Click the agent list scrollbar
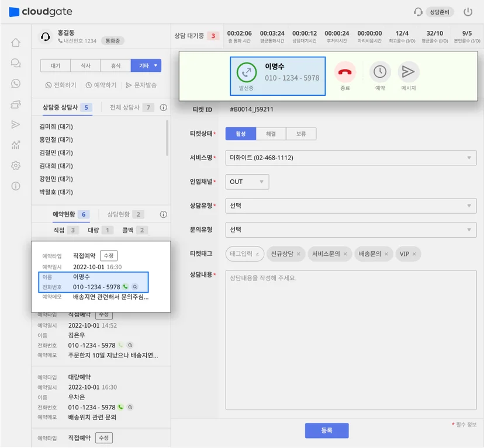The height and width of the screenshot is (448, 484). click(x=167, y=138)
